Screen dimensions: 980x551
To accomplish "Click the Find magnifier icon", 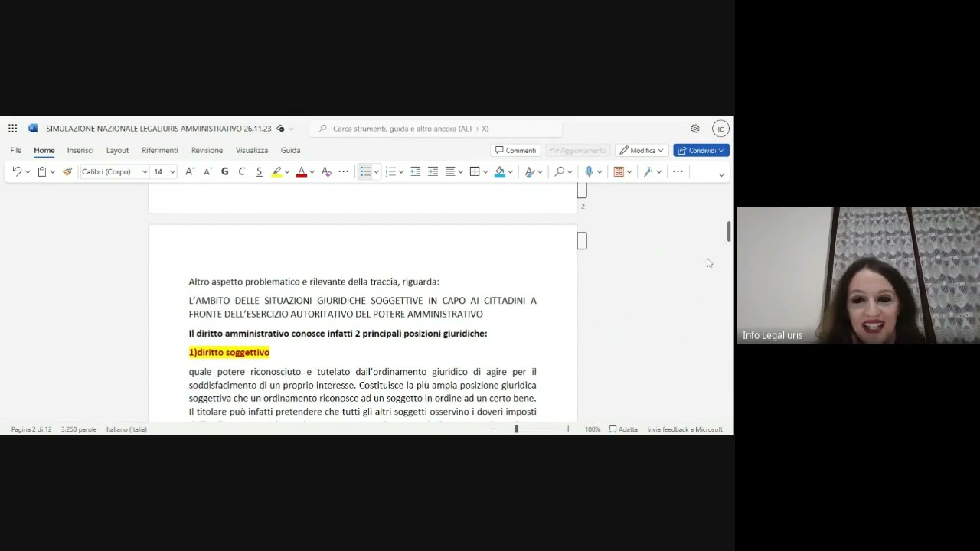I will pos(560,171).
